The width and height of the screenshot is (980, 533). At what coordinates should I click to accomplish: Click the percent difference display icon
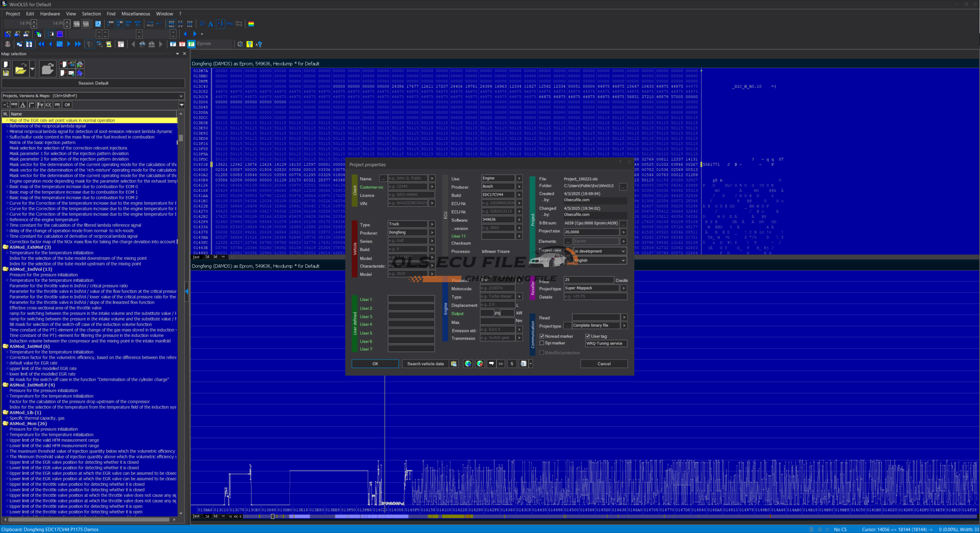tap(202, 24)
